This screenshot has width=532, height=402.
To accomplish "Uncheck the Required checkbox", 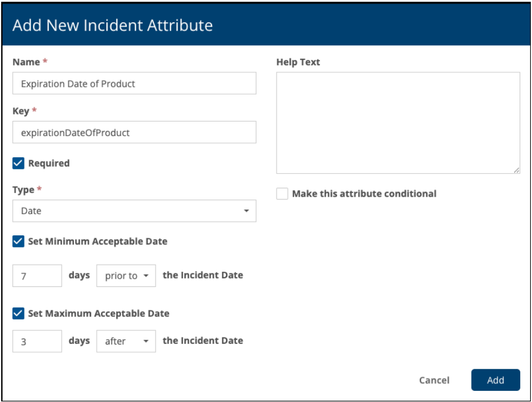I will coord(18,163).
